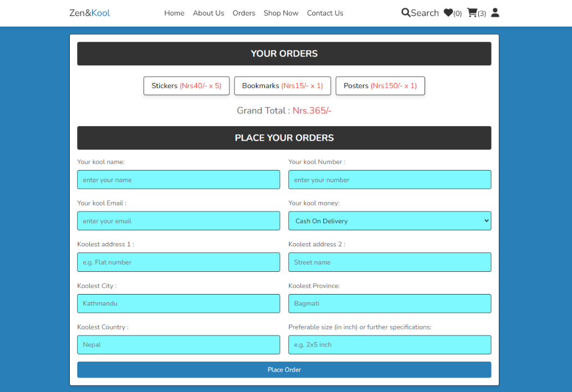
Task: Select the Bookmarks order item
Action: point(282,86)
